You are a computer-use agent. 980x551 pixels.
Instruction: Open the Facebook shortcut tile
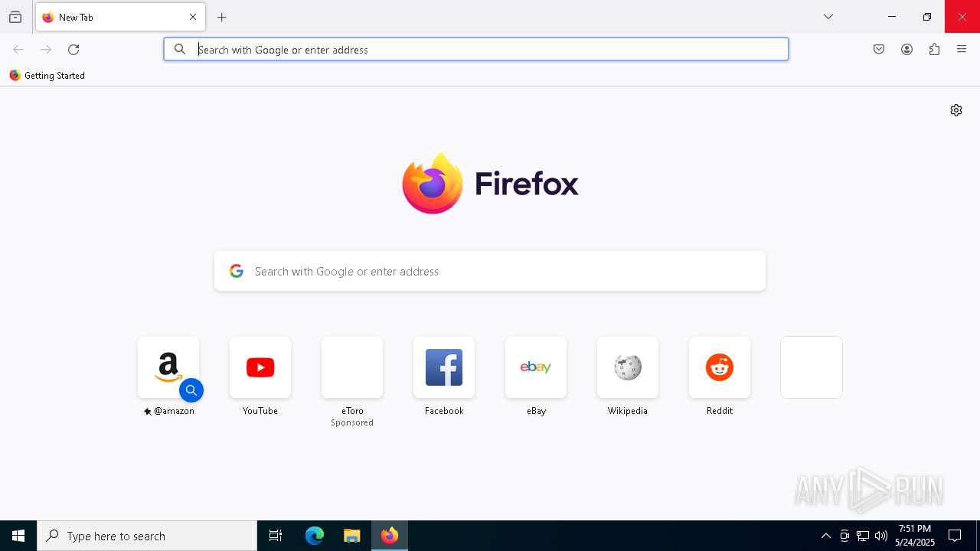pyautogui.click(x=444, y=367)
